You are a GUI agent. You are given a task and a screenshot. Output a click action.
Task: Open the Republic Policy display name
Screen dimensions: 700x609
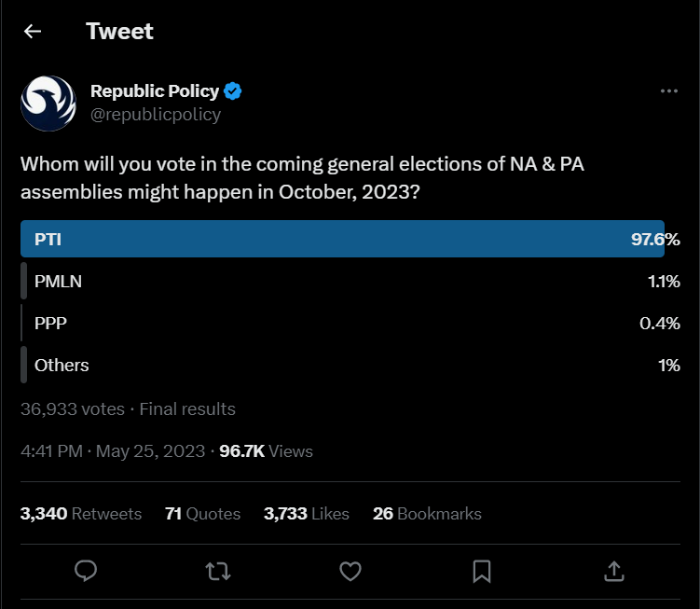(x=155, y=91)
